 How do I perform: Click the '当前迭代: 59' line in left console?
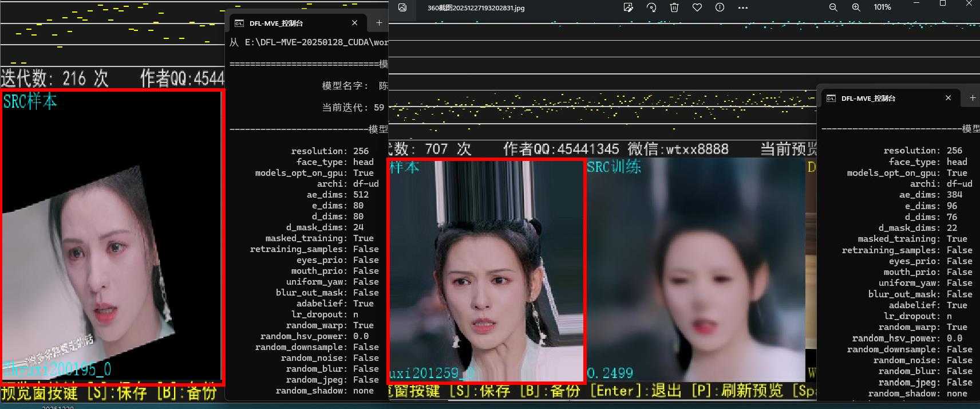(353, 108)
